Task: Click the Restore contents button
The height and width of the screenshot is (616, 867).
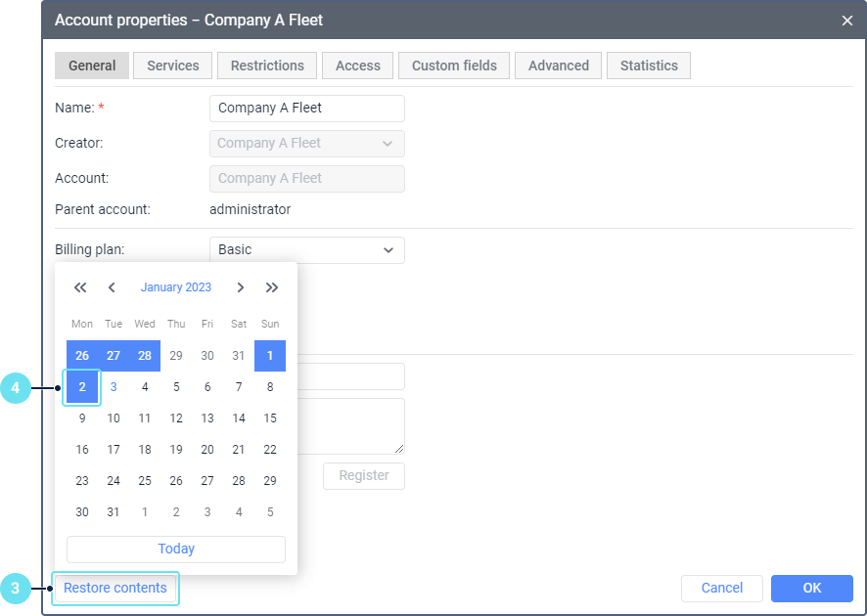Action: click(x=115, y=589)
